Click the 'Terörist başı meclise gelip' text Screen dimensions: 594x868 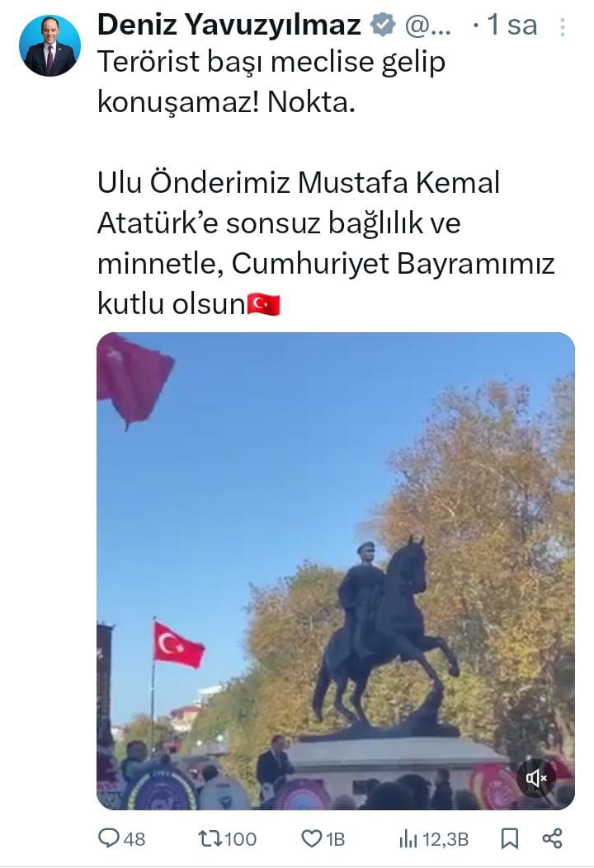pyautogui.click(x=271, y=62)
